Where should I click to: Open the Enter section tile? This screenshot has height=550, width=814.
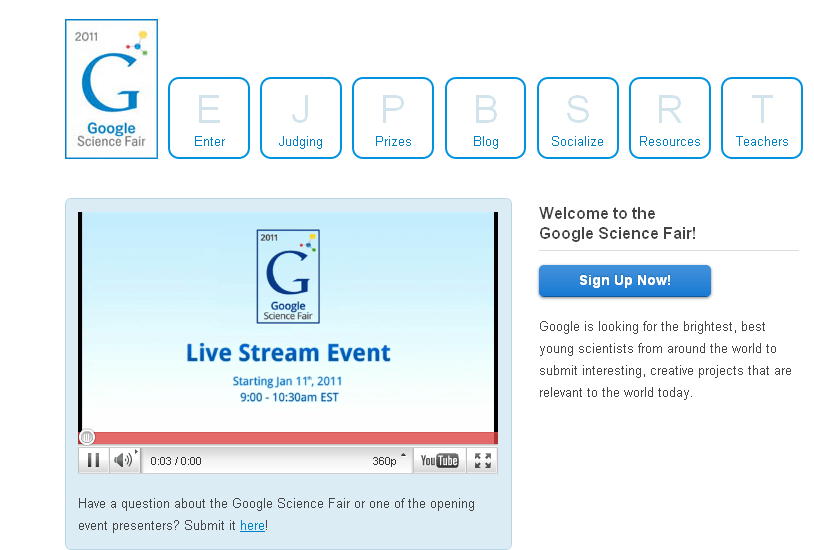(209, 118)
